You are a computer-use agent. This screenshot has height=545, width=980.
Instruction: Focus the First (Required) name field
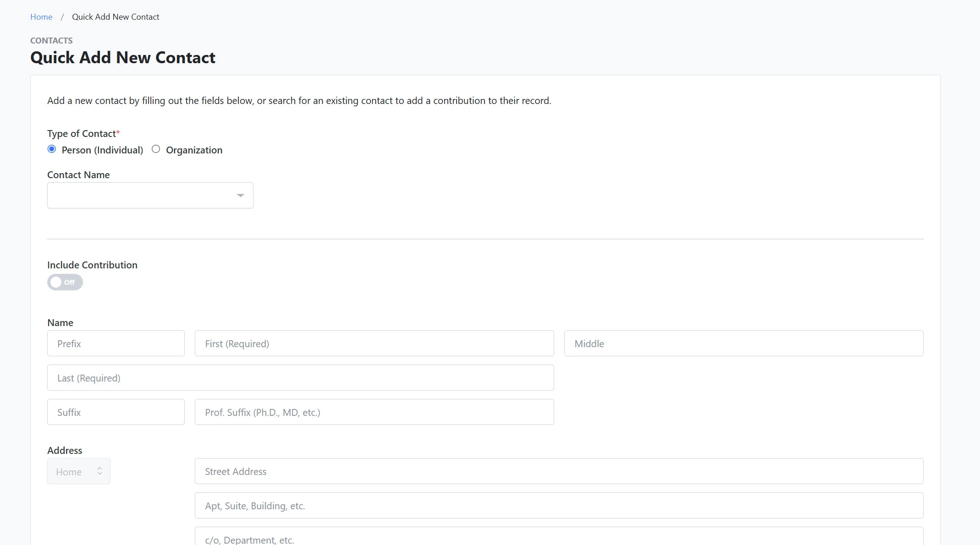pyautogui.click(x=374, y=343)
